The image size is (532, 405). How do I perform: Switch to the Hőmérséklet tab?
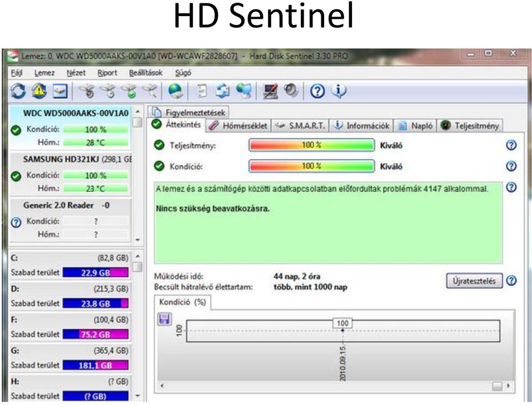coord(238,126)
